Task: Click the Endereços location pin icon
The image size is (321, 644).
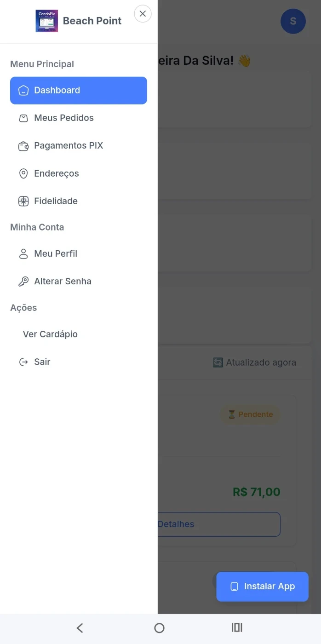Action: [x=23, y=174]
